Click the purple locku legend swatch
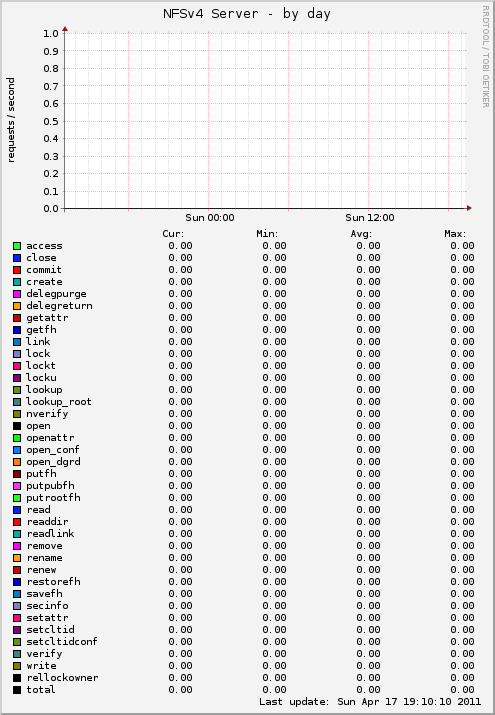495x715 pixels. [x=17, y=378]
